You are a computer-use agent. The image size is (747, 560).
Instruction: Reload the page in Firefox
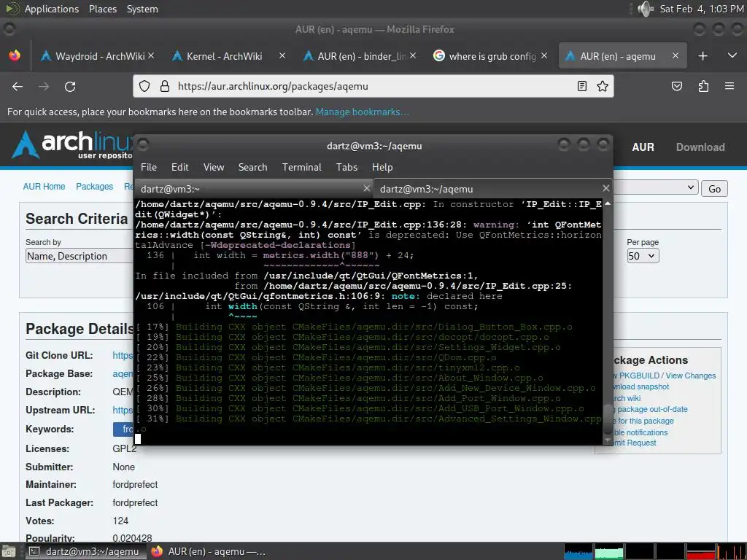(70, 86)
